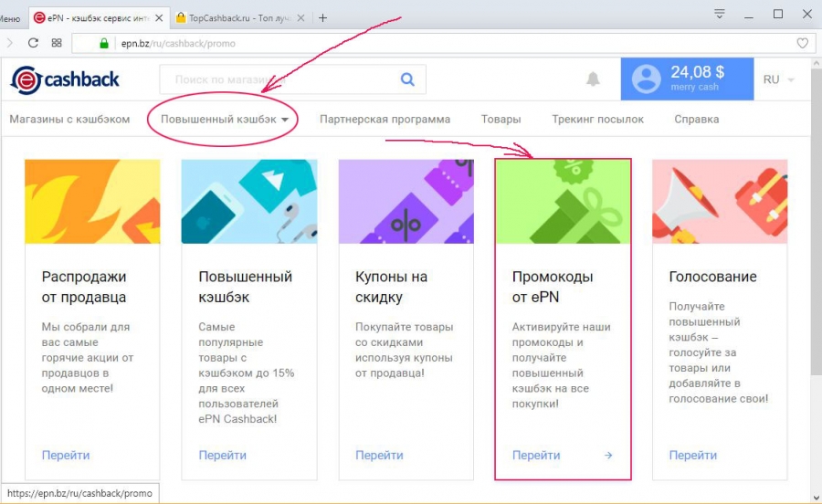Open the account balance 24,08 $ panel
This screenshot has height=504, width=822.
pyautogui.click(x=687, y=79)
